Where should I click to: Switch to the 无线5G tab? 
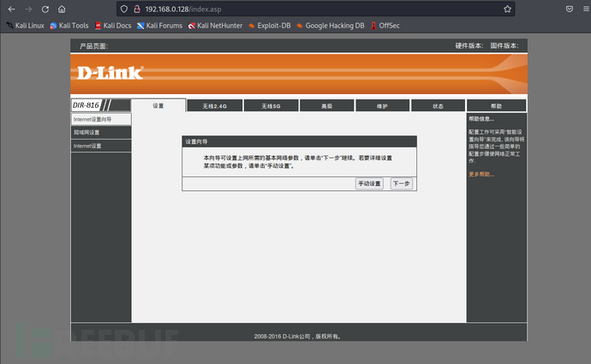click(x=270, y=105)
